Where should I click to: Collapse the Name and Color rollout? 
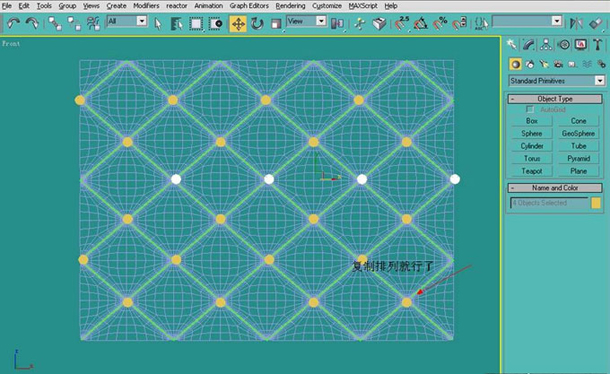[x=555, y=188]
